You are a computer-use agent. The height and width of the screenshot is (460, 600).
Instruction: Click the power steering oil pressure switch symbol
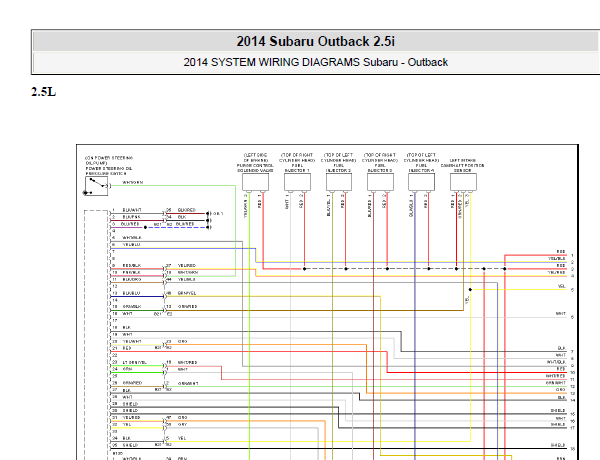[96, 186]
